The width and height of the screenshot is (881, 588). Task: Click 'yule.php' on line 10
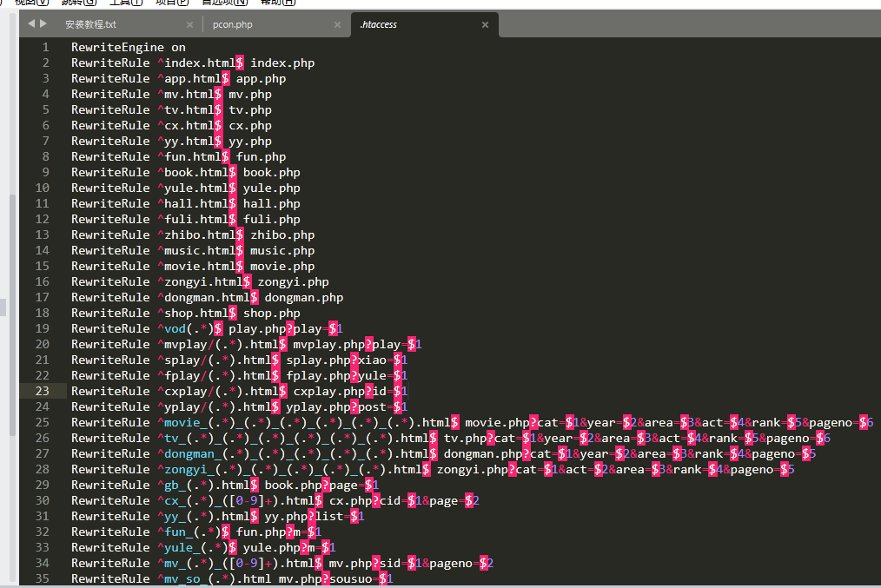coord(271,188)
